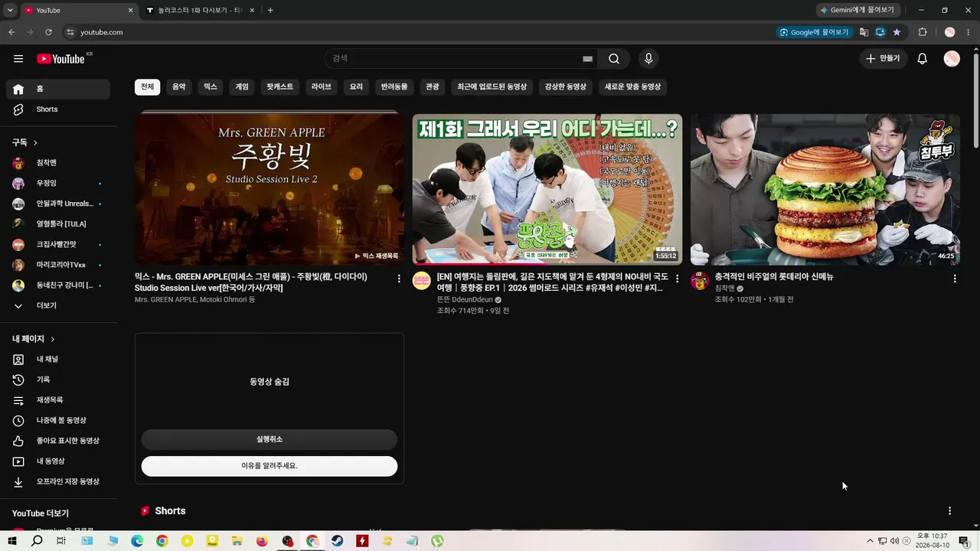Open a new browser tab
Screen dimensions: 980x551
(270, 11)
